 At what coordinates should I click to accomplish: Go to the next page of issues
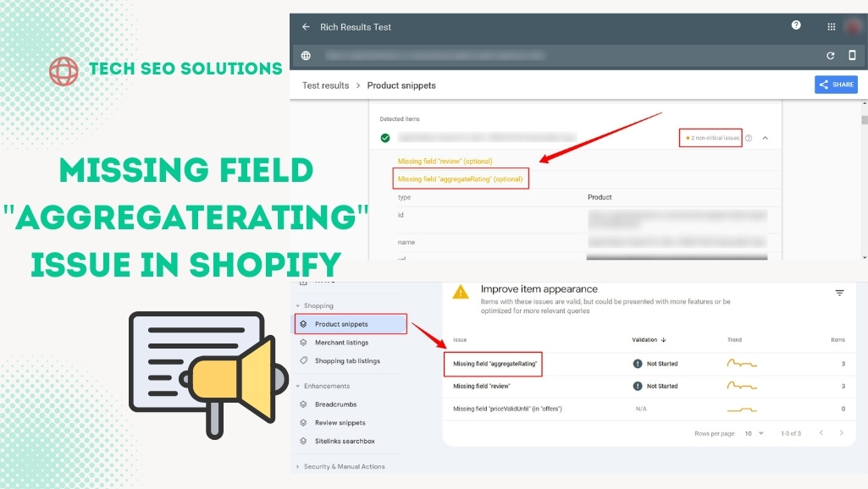click(x=842, y=432)
